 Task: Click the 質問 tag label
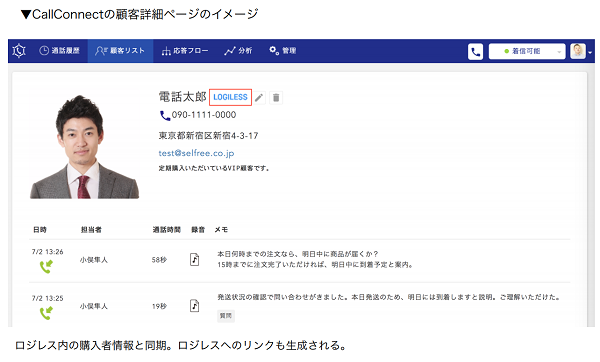click(226, 316)
